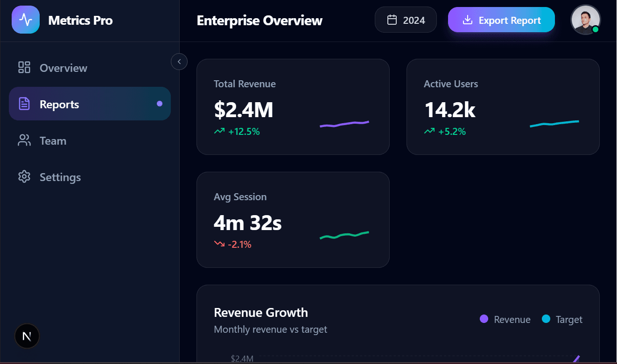617x364 pixels.
Task: Click the Metrics Pro pulse logo icon
Action: pyautogui.click(x=26, y=19)
